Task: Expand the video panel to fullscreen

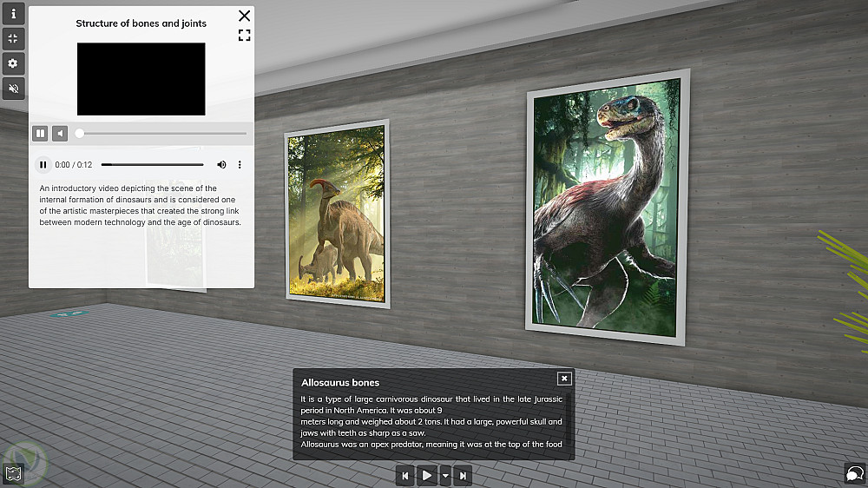Action: tap(244, 36)
